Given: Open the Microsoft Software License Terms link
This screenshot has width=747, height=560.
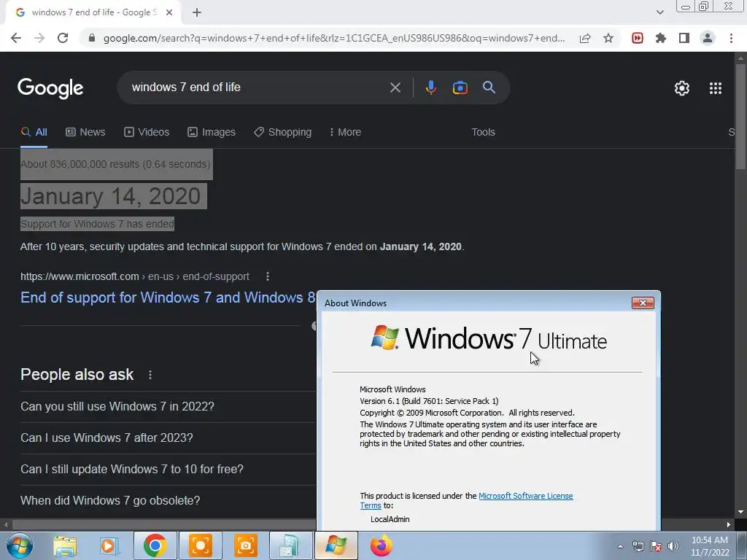Looking at the screenshot, I should [525, 496].
